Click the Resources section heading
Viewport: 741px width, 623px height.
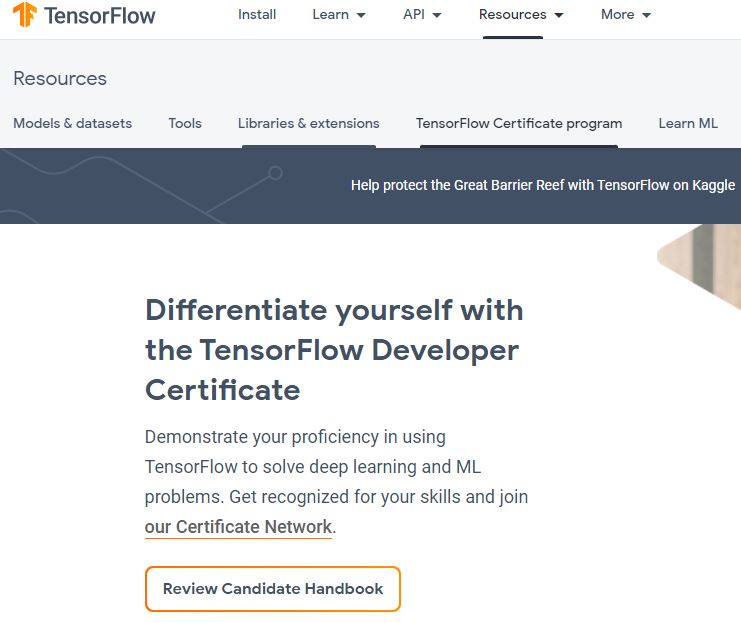tap(60, 78)
